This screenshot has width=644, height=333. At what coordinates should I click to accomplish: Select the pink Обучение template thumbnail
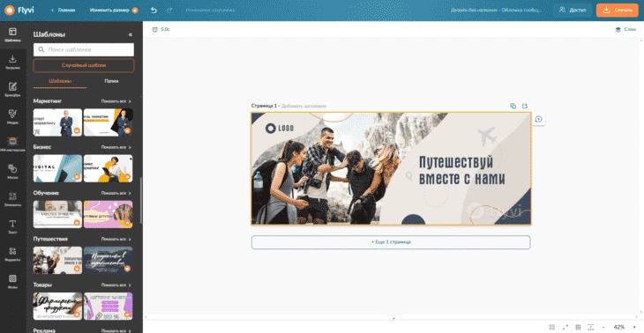click(x=108, y=214)
